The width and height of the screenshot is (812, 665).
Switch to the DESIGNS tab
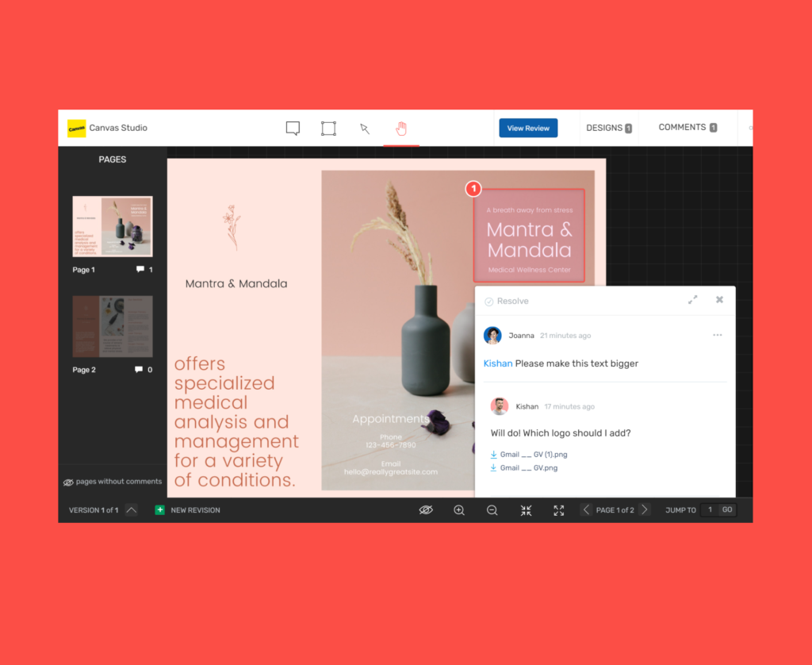pyautogui.click(x=609, y=127)
